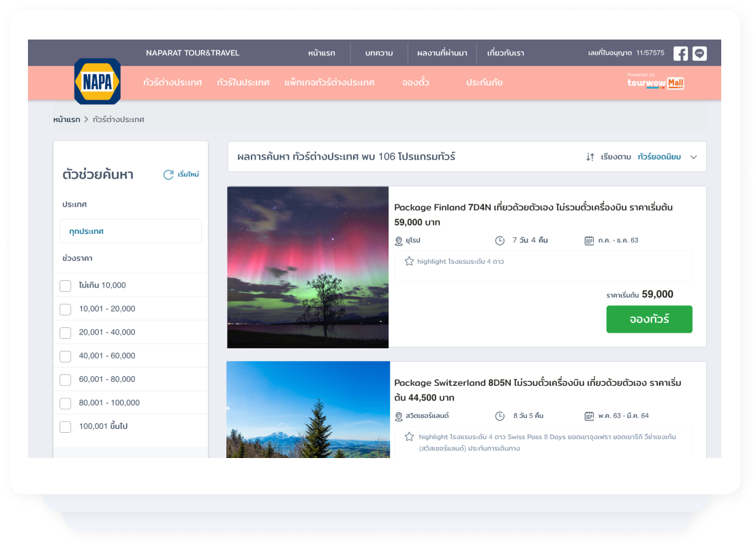Open the ทัวร์ต่างประเทศ navigation menu

point(172,82)
